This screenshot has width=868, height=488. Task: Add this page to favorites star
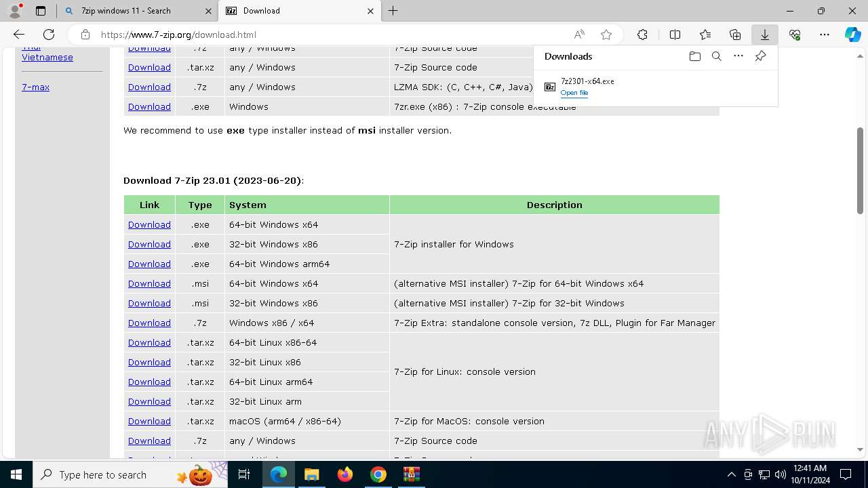coord(606,35)
